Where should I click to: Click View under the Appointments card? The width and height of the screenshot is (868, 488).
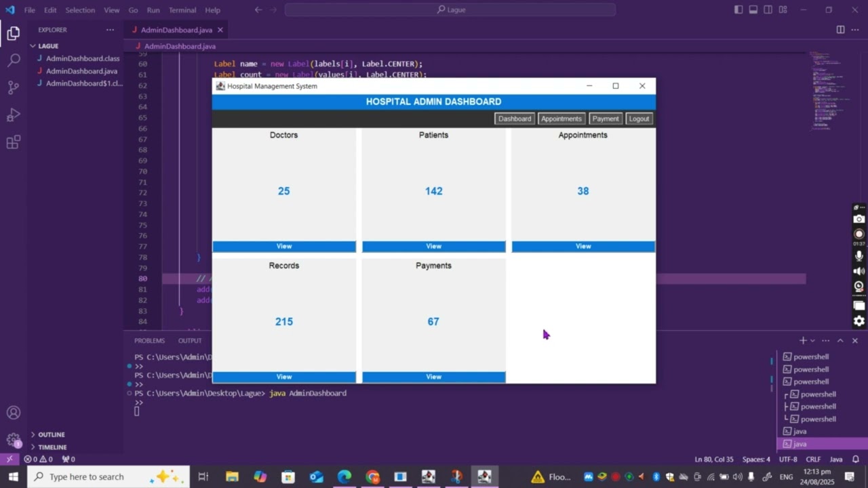tap(583, 247)
